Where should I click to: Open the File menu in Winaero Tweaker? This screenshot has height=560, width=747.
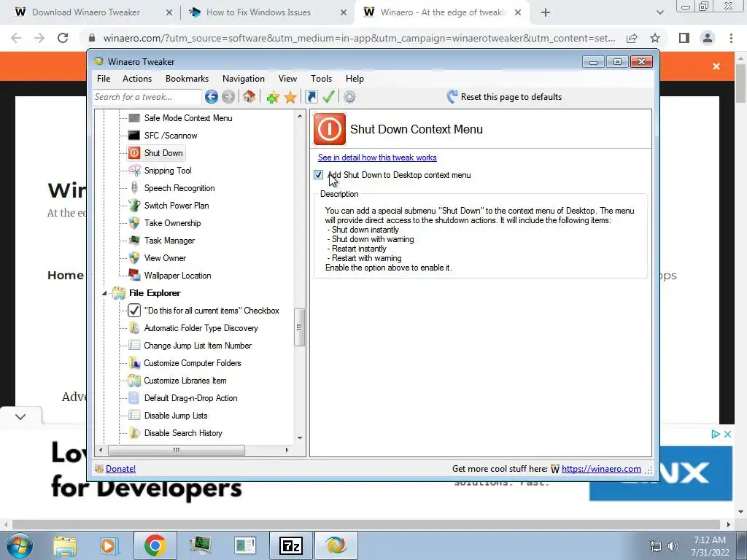pos(104,79)
